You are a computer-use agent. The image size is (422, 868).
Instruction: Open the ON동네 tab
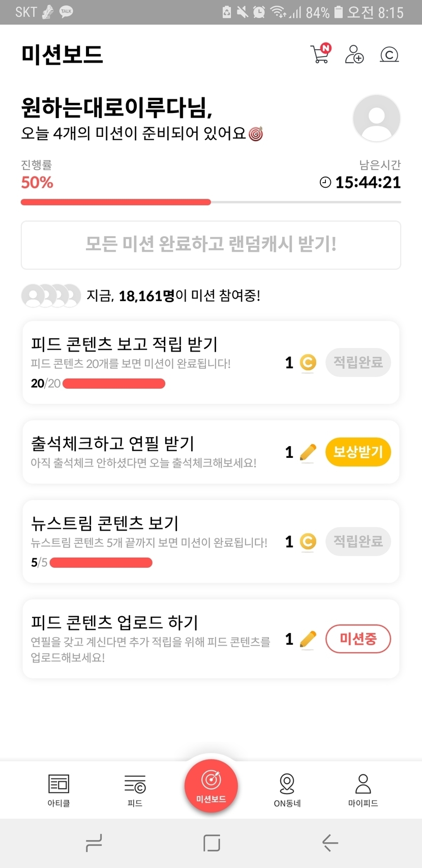click(x=287, y=790)
